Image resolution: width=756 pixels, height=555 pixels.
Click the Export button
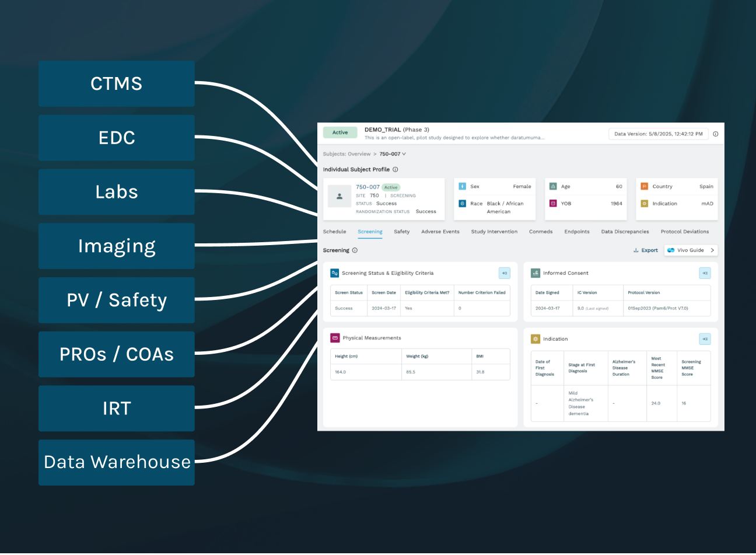tap(645, 250)
